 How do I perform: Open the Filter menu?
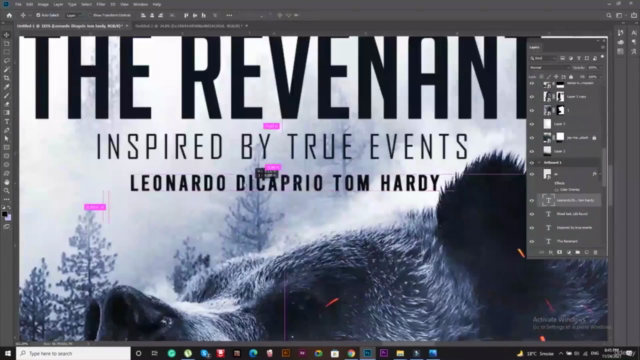click(x=101, y=4)
